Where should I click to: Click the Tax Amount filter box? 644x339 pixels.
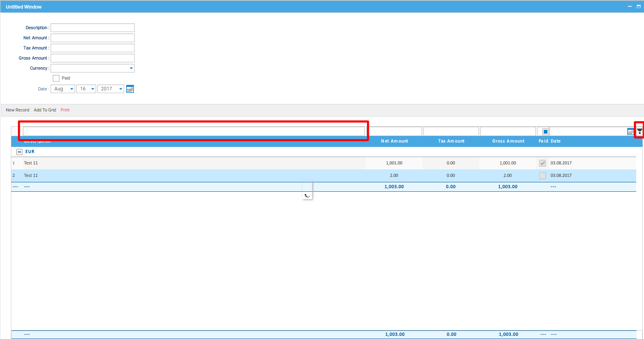451,131
